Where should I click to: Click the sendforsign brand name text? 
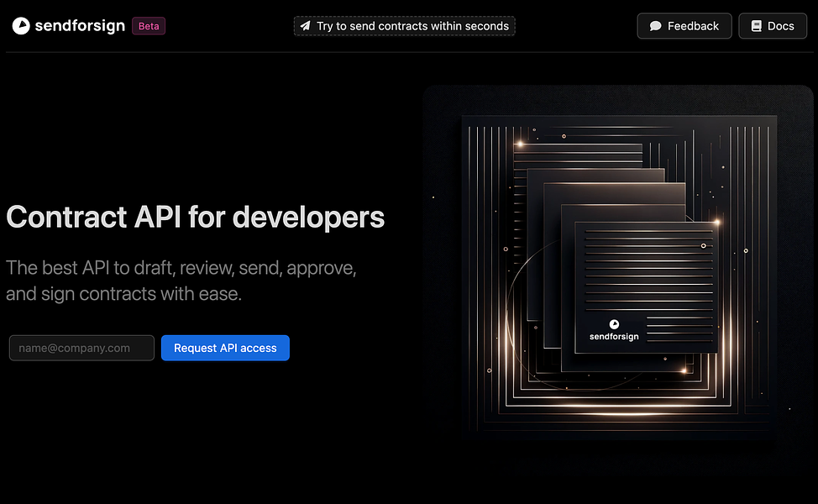point(80,25)
